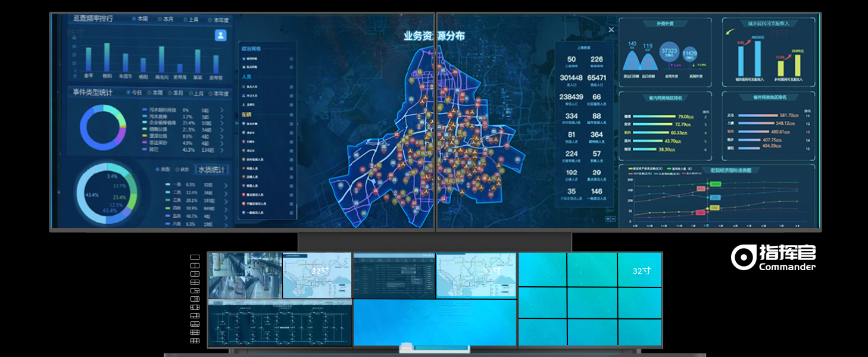The height and width of the screenshot is (357, 868).
Task: Expand the arrow beside 污水超标排放
Action: point(221,109)
